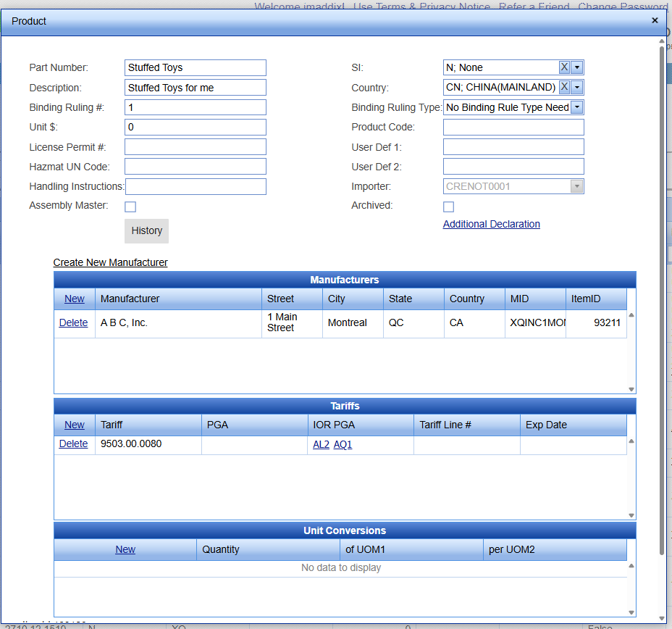Open the Country dropdown arrow

pos(577,87)
